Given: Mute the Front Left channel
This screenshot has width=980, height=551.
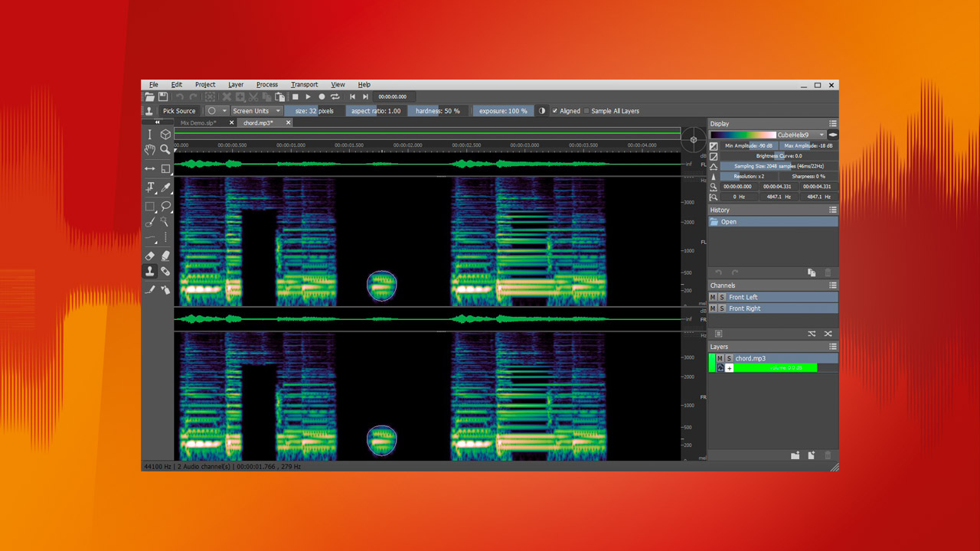Looking at the screenshot, I should click(x=712, y=297).
